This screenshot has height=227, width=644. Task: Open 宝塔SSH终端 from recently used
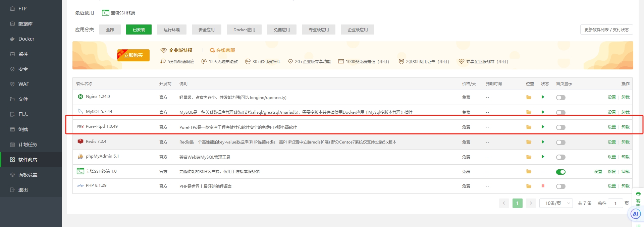(x=118, y=13)
